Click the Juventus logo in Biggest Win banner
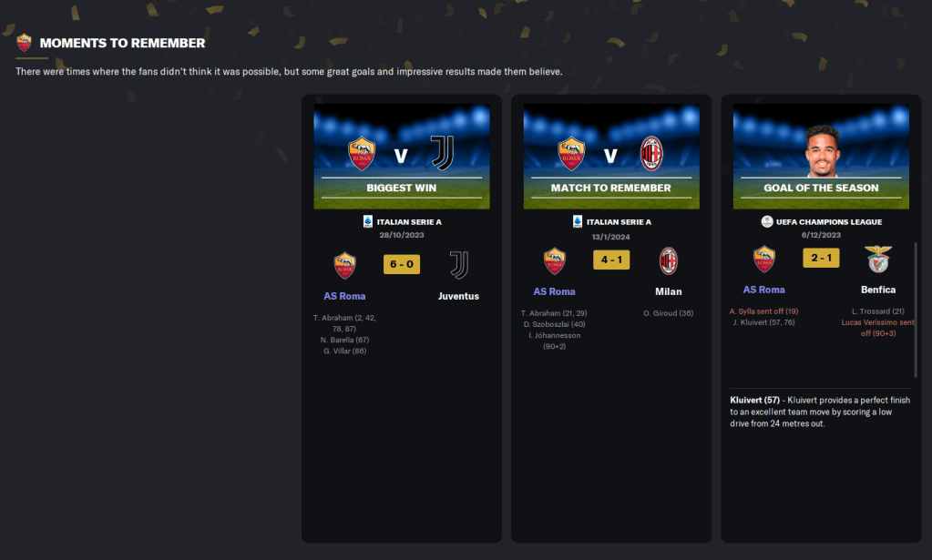This screenshot has height=560, width=932. 442,153
